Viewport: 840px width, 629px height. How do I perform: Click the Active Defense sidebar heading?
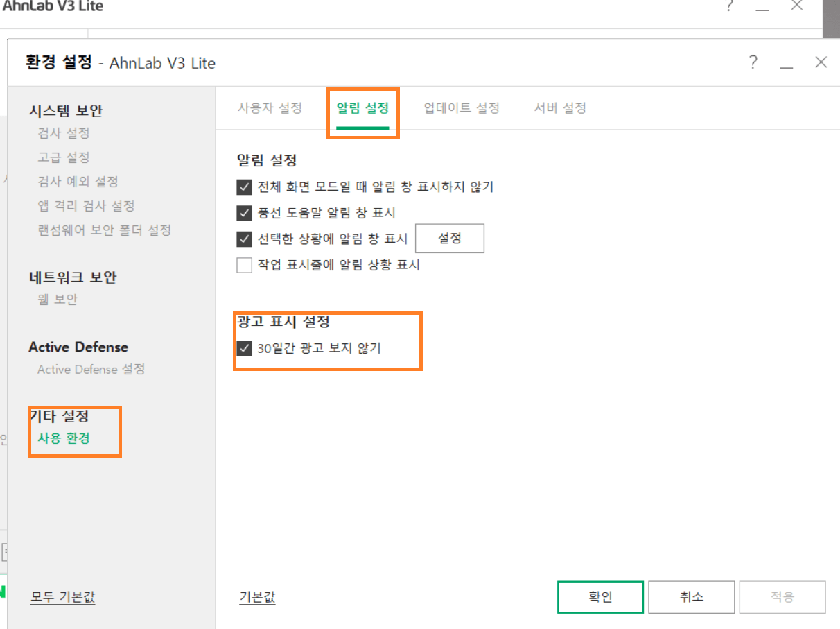[78, 347]
